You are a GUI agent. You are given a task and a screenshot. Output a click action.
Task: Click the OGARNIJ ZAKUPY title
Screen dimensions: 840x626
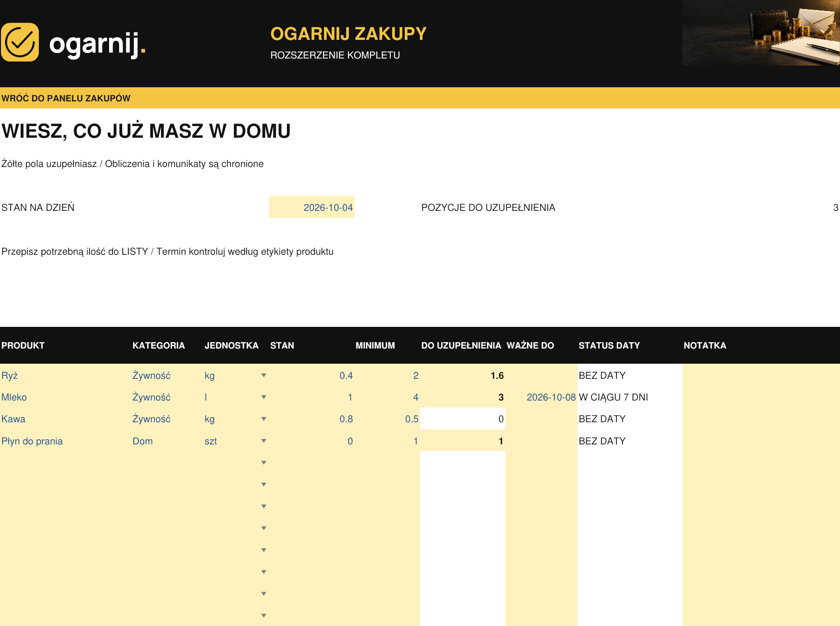tap(348, 34)
